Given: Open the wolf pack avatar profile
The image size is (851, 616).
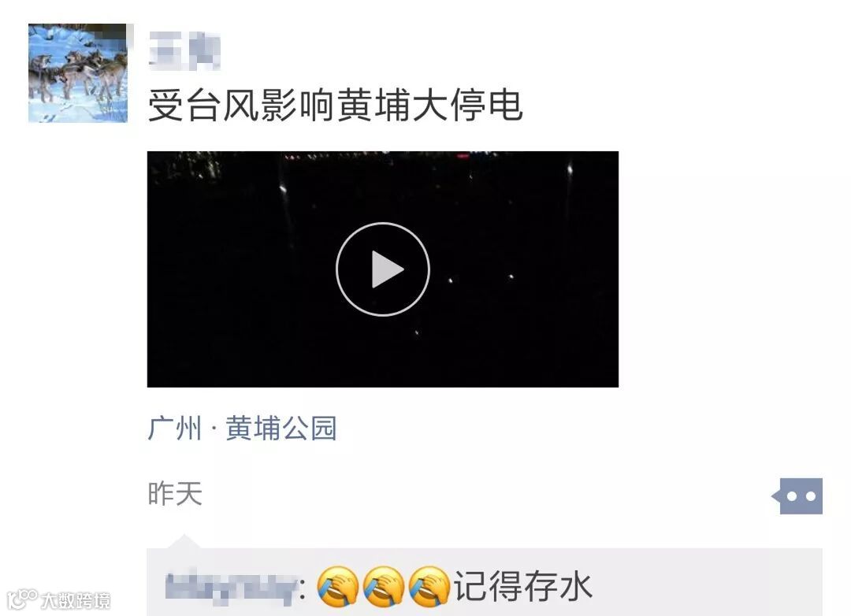Looking at the screenshot, I should pyautogui.click(x=77, y=72).
